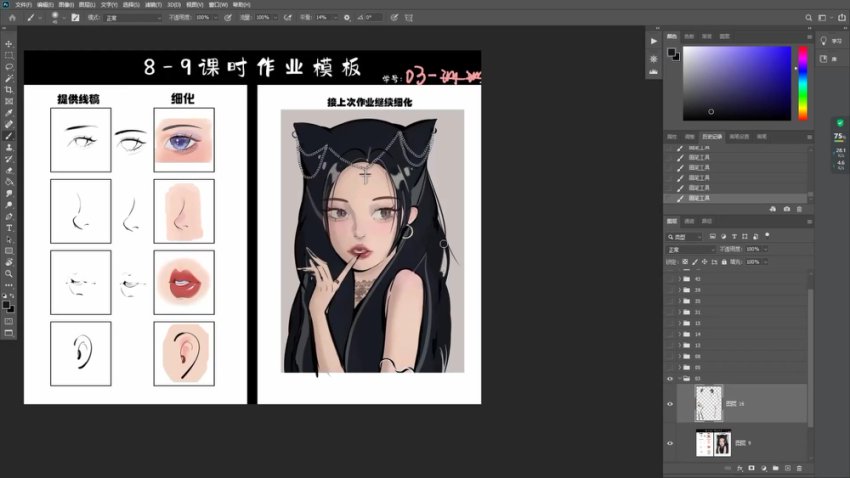Select the 图层 16 layer thumbnail

coord(708,403)
